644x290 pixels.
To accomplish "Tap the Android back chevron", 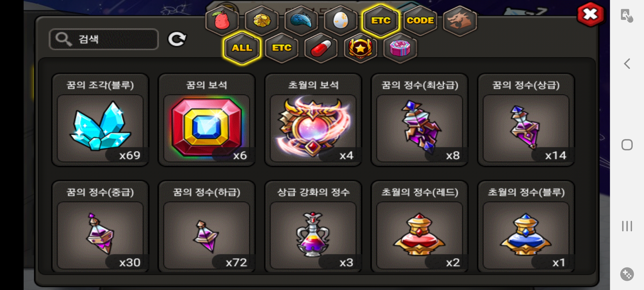I will 627,64.
